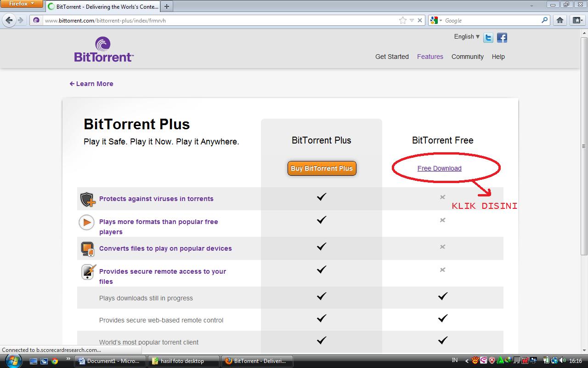
Task: Open the English language dropdown
Action: (x=467, y=37)
